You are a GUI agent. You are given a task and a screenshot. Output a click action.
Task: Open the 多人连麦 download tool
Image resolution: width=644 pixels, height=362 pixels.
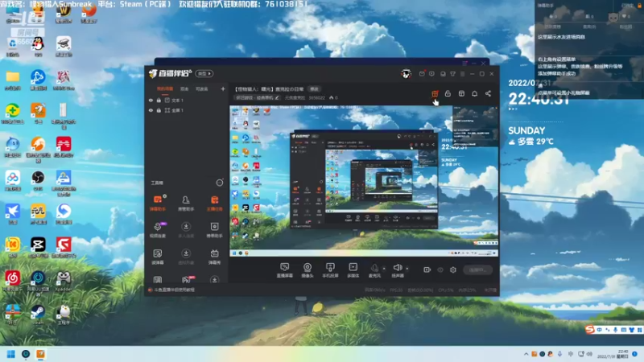click(x=186, y=230)
